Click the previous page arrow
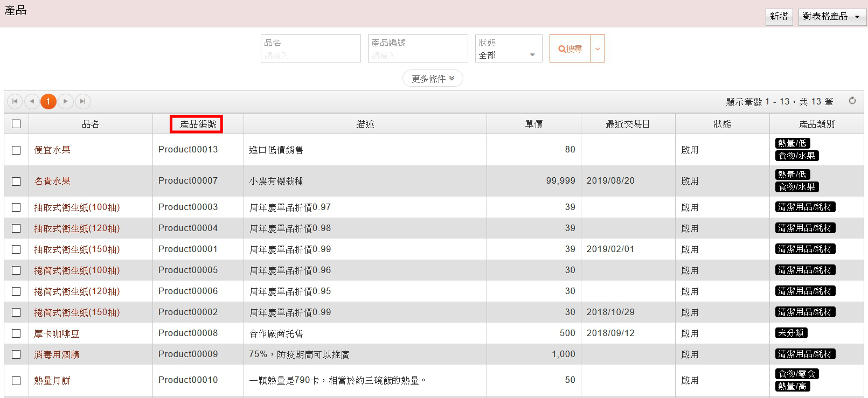 click(x=32, y=101)
